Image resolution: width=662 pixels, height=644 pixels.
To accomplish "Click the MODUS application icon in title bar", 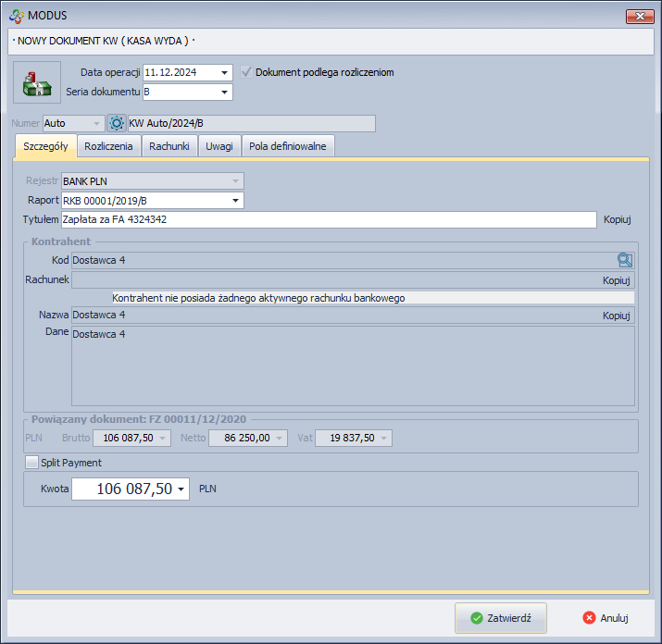I will point(16,15).
